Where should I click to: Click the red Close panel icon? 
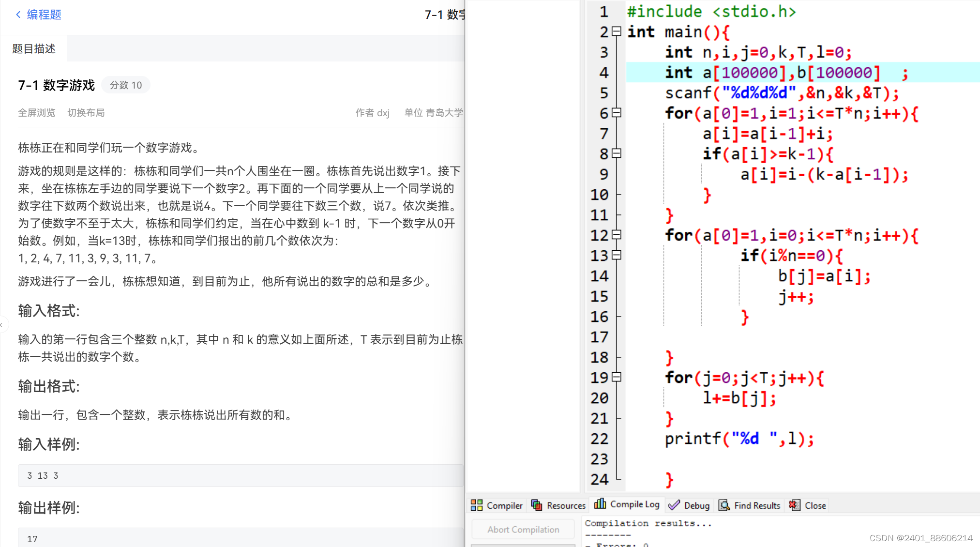tap(794, 505)
